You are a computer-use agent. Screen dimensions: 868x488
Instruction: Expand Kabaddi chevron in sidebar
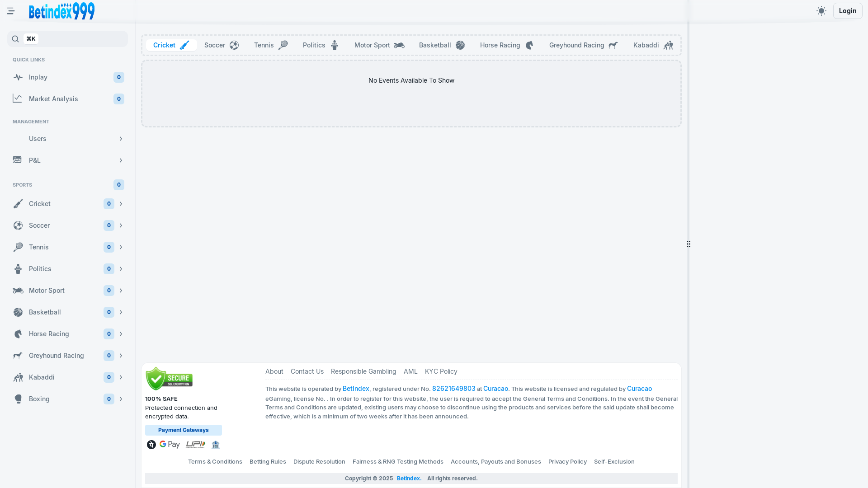click(121, 377)
